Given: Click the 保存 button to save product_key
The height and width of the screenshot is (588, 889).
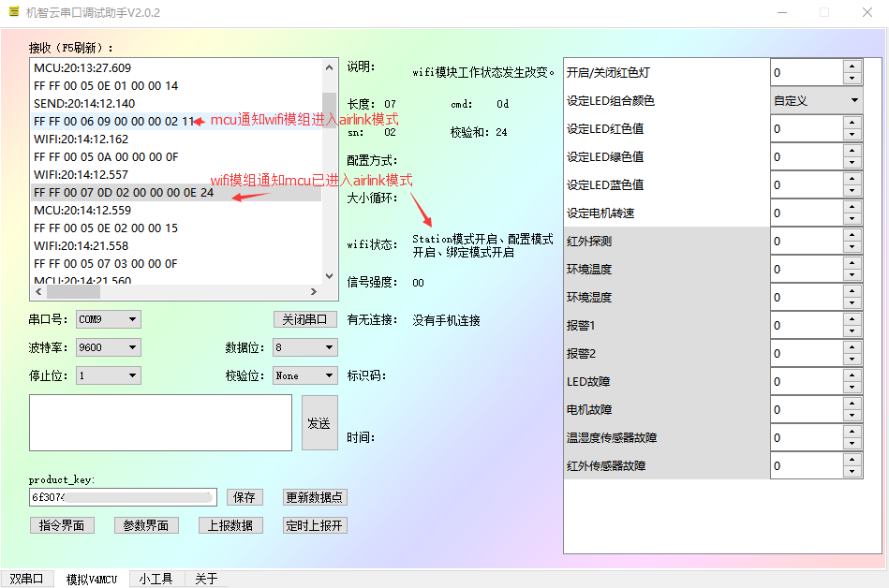Looking at the screenshot, I should tap(244, 497).
